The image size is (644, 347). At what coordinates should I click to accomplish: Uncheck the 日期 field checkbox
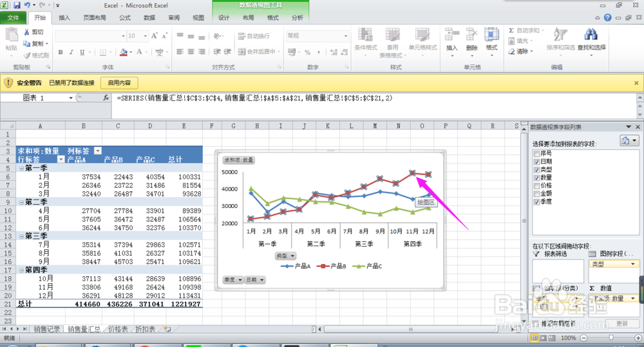coord(536,162)
